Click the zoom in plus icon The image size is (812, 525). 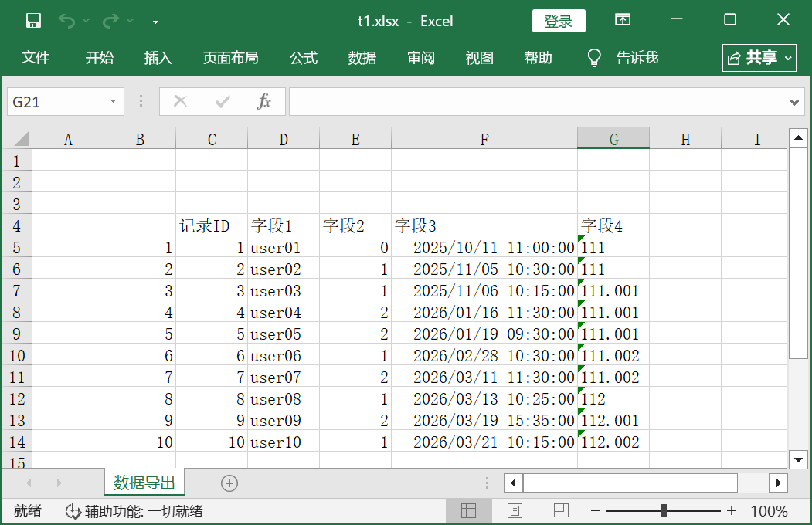(731, 511)
